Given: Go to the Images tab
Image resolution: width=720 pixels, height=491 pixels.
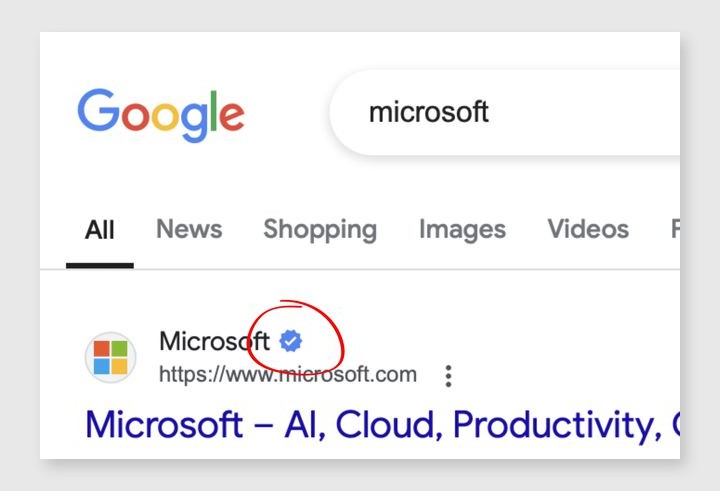Looking at the screenshot, I should click(x=462, y=229).
